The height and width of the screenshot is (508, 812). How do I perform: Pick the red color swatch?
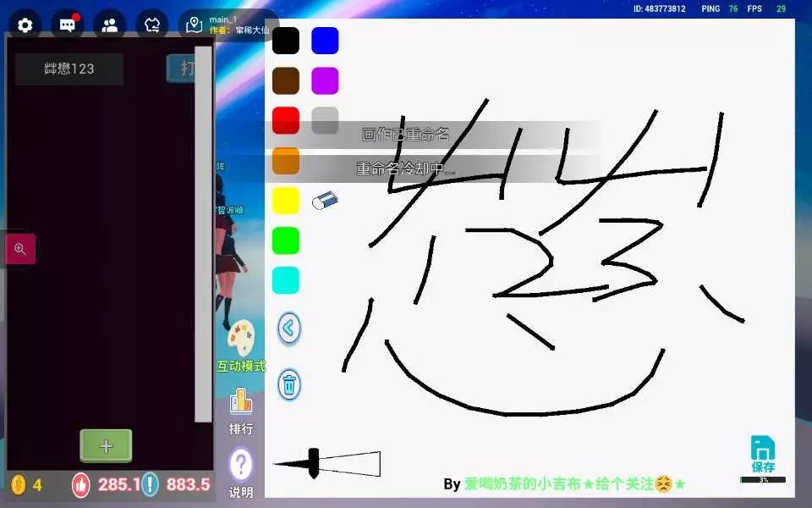point(286,120)
